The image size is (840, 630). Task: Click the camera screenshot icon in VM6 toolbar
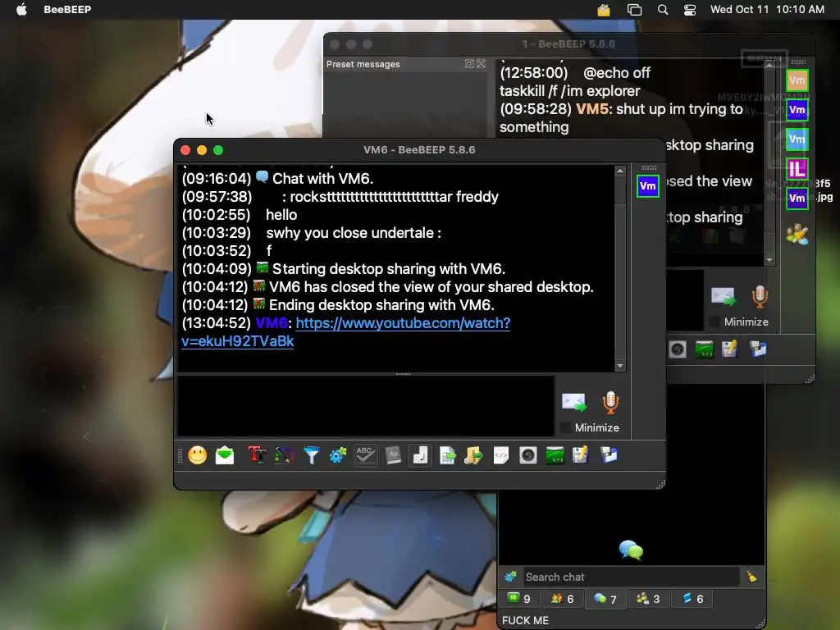527,456
